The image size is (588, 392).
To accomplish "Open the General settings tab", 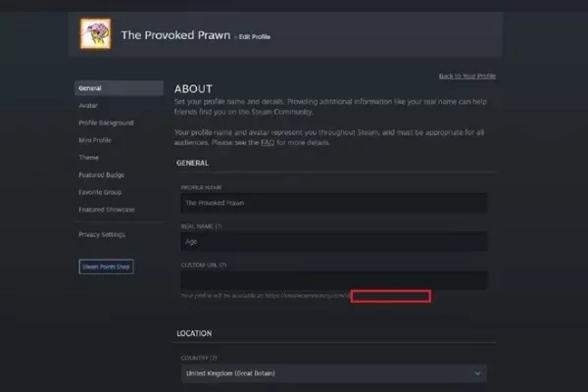I will (x=119, y=88).
